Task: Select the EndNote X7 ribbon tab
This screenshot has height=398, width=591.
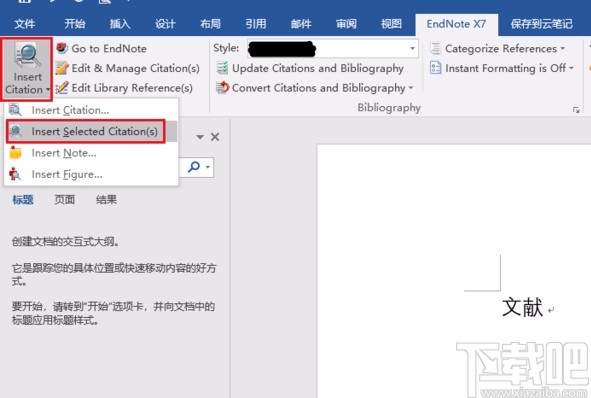Action: (456, 24)
